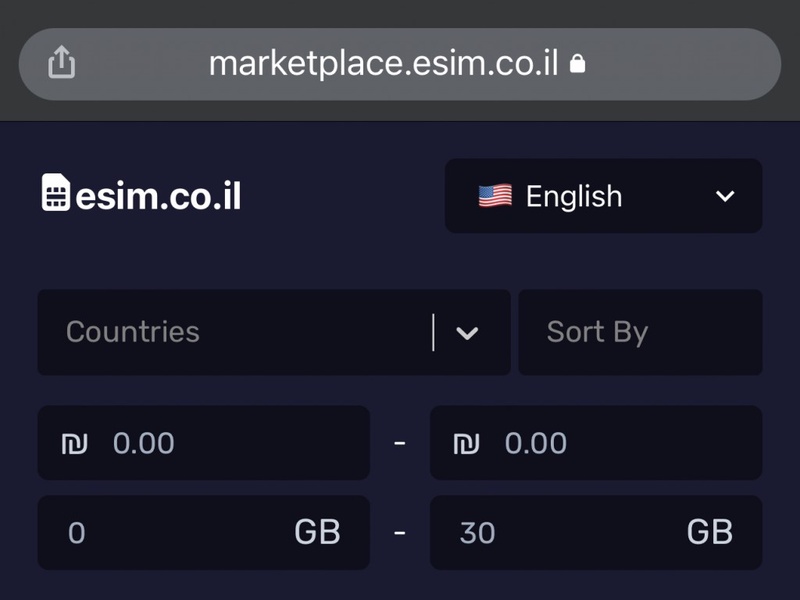Viewport: 800px width, 600px height.
Task: Open the English language dropdown
Action: (x=604, y=196)
